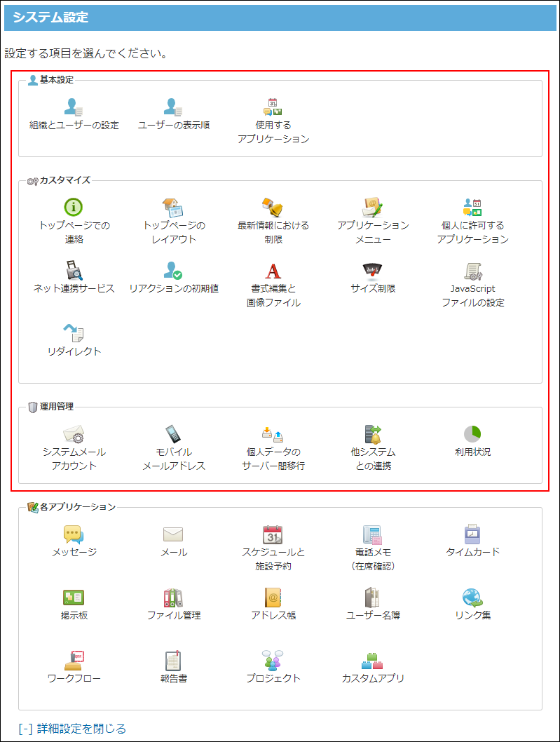Click the トップページでの連絡 info icon

(74, 208)
